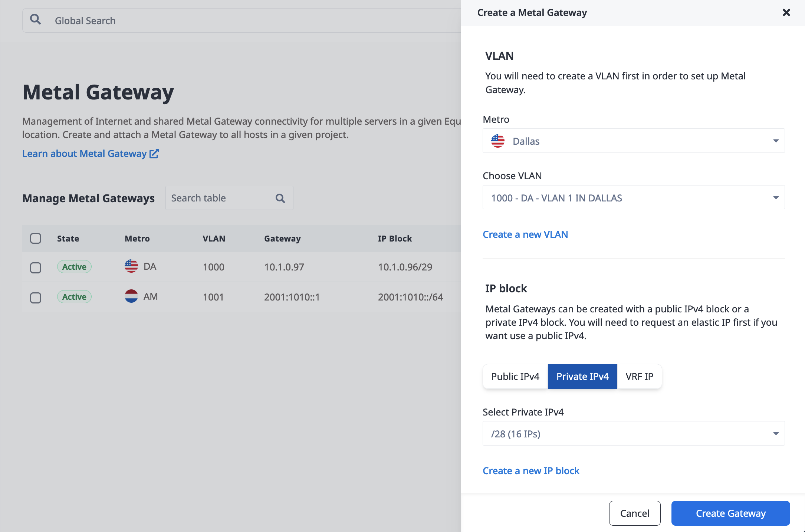Click the Active badge in the AM row
Viewport: 805px width, 532px height.
74,297
